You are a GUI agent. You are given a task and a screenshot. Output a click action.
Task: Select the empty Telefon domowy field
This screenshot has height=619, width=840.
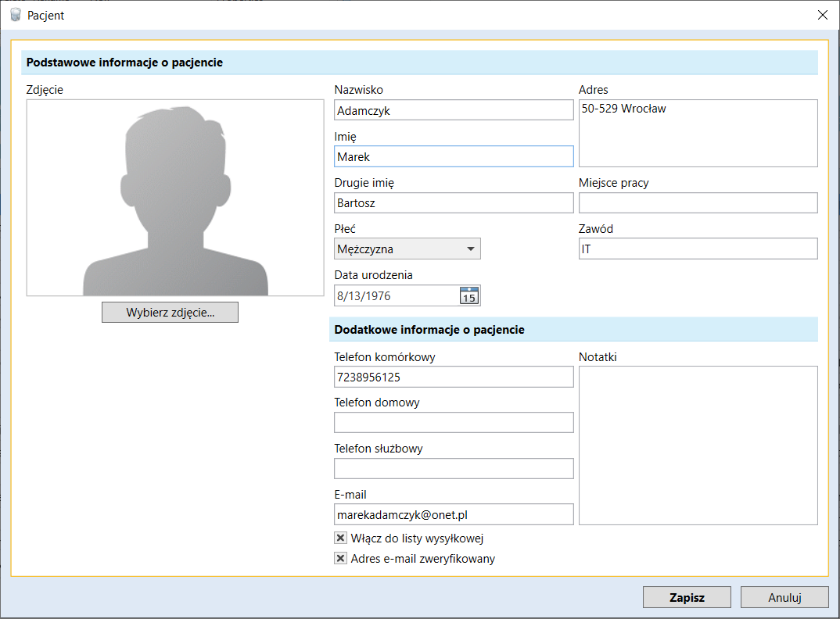[454, 423]
